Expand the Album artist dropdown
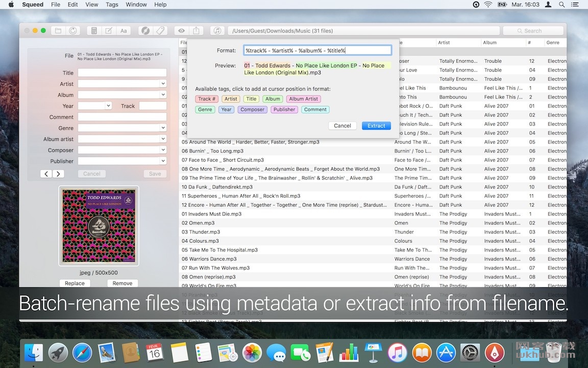588x368 pixels. pos(163,139)
